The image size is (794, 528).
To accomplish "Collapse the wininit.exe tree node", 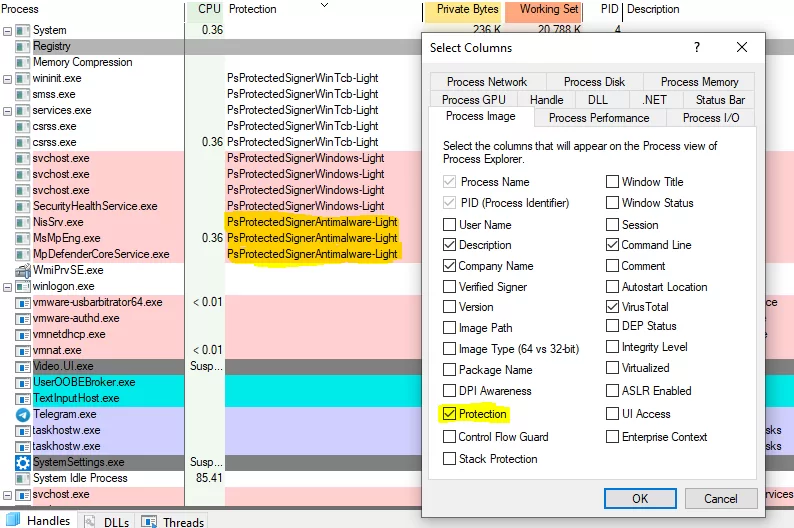I will click(8, 78).
